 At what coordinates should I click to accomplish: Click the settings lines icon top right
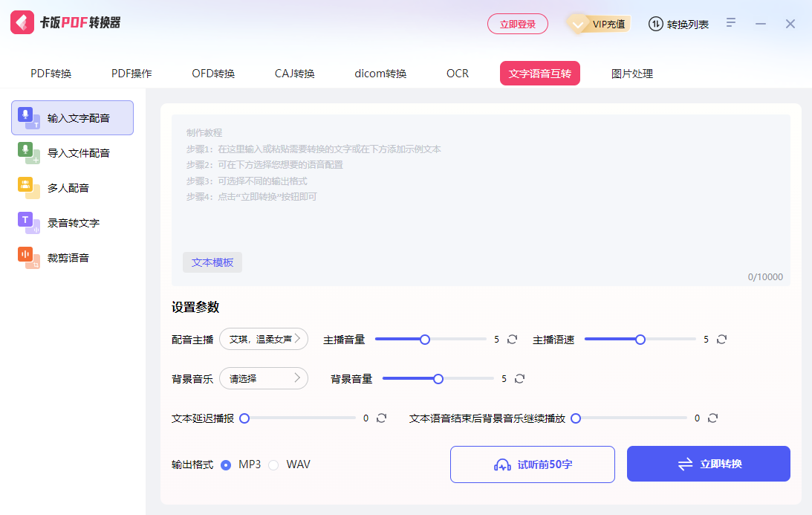coord(730,23)
